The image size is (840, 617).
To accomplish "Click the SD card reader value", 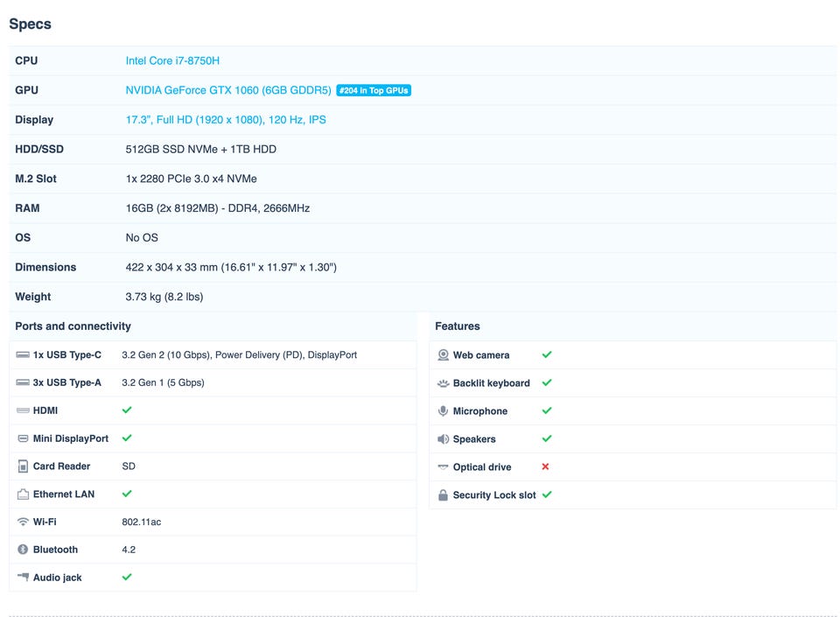I will pos(129,466).
